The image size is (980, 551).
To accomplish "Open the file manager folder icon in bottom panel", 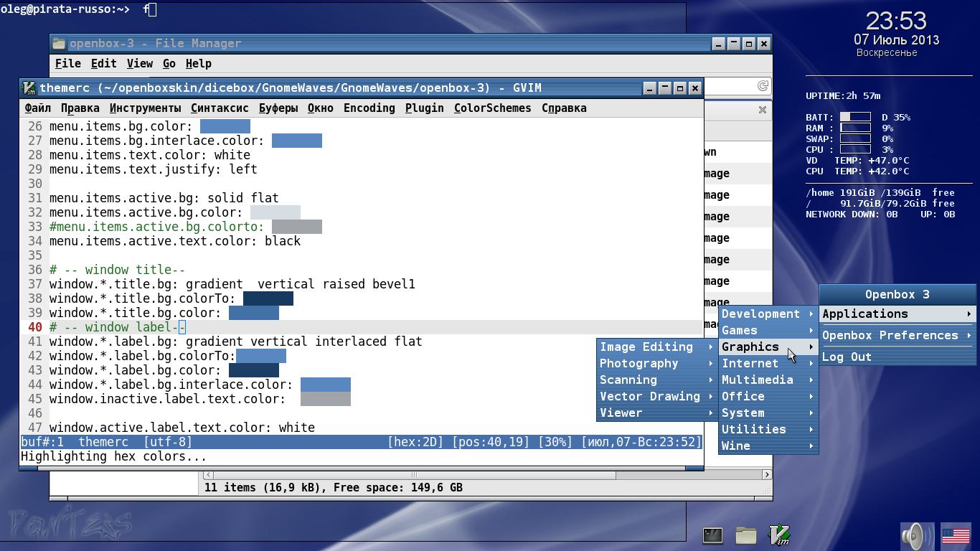I will pos(746,535).
